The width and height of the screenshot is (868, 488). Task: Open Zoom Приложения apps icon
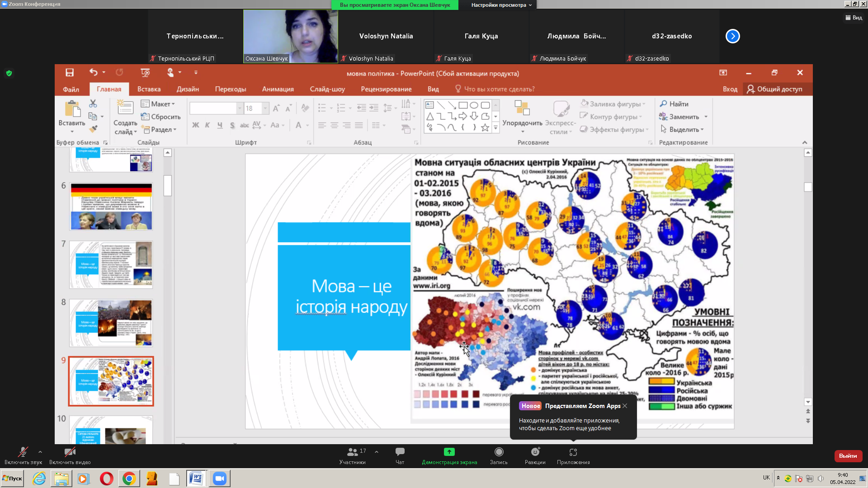point(573,452)
